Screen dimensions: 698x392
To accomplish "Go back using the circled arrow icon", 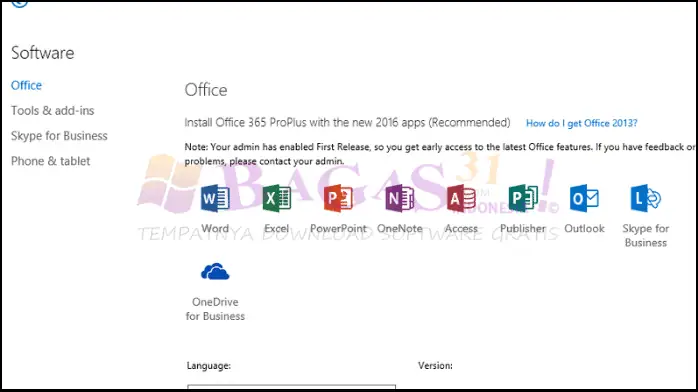I will (20, 4).
